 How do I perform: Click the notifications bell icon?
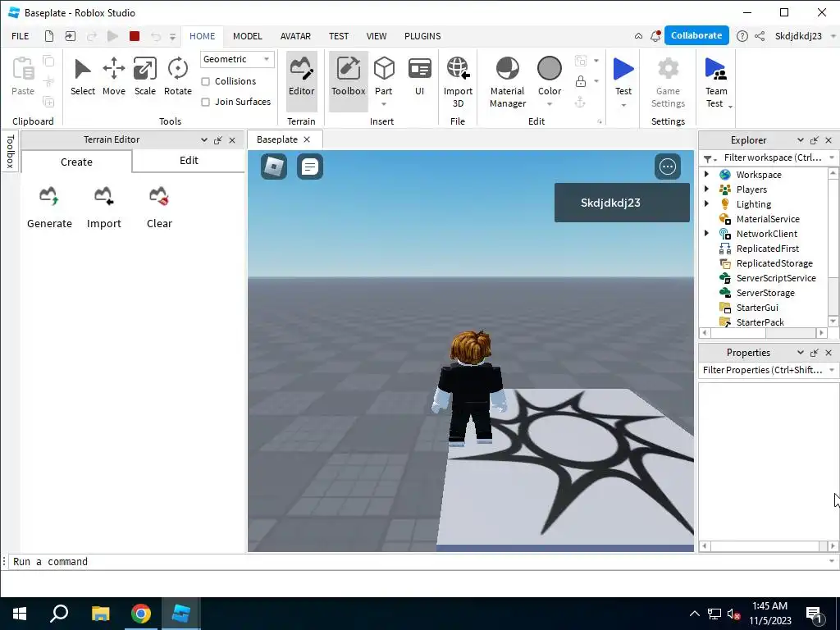(655, 36)
